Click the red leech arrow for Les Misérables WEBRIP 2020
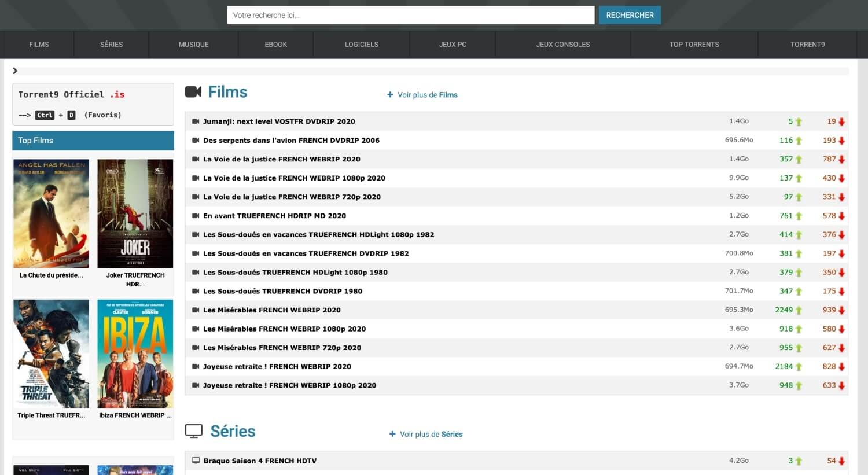The width and height of the screenshot is (868, 475). 841,310
